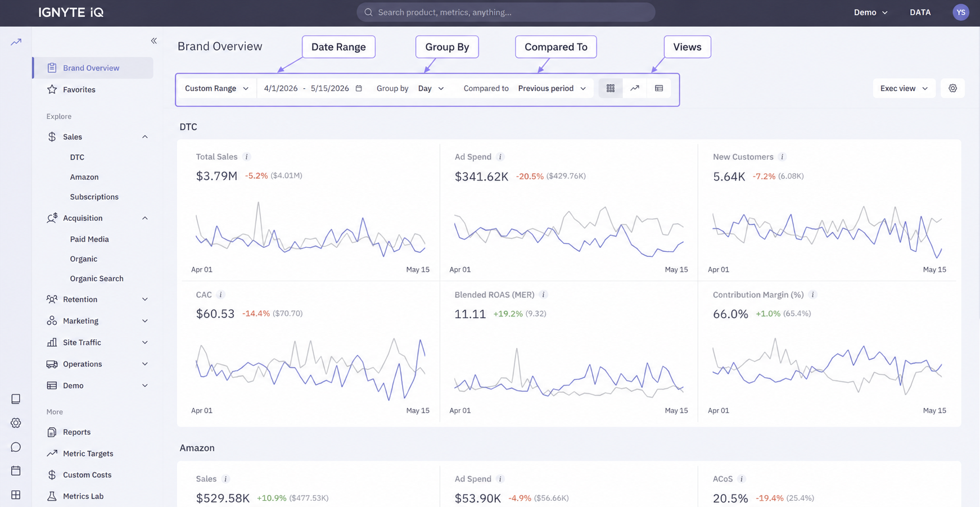Show info for Blended ROAS (MER)
The image size is (980, 507).
(543, 295)
